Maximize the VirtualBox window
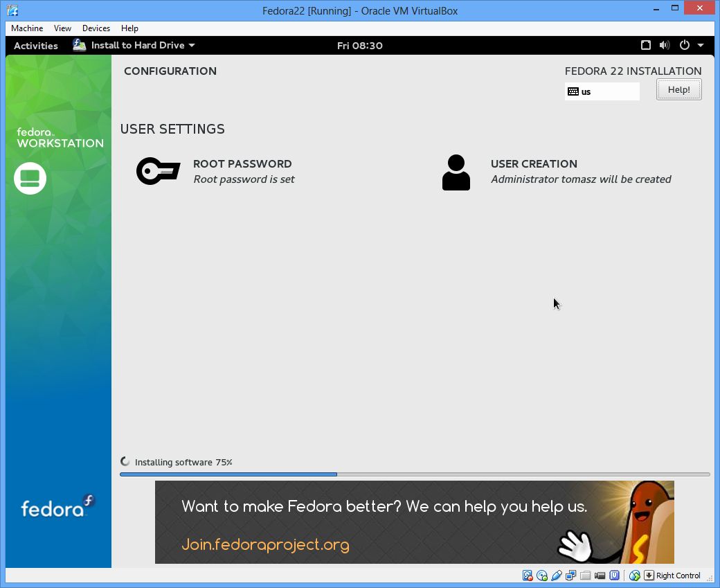The width and height of the screenshot is (720, 588). coord(674,8)
